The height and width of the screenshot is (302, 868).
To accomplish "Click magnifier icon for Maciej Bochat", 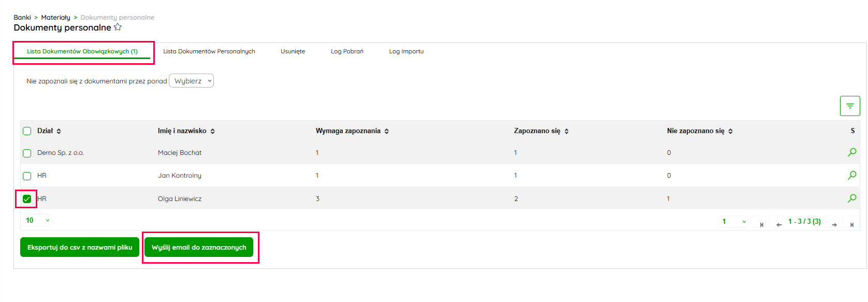I will coord(851,152).
